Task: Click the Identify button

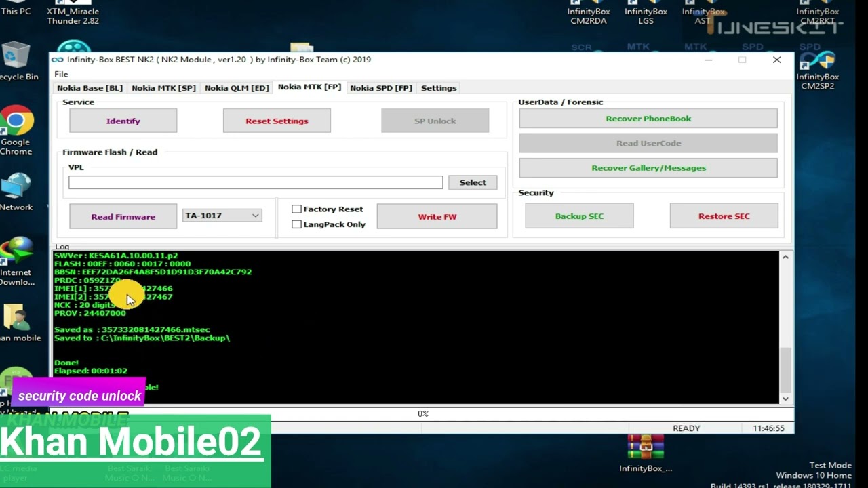Action: (123, 121)
